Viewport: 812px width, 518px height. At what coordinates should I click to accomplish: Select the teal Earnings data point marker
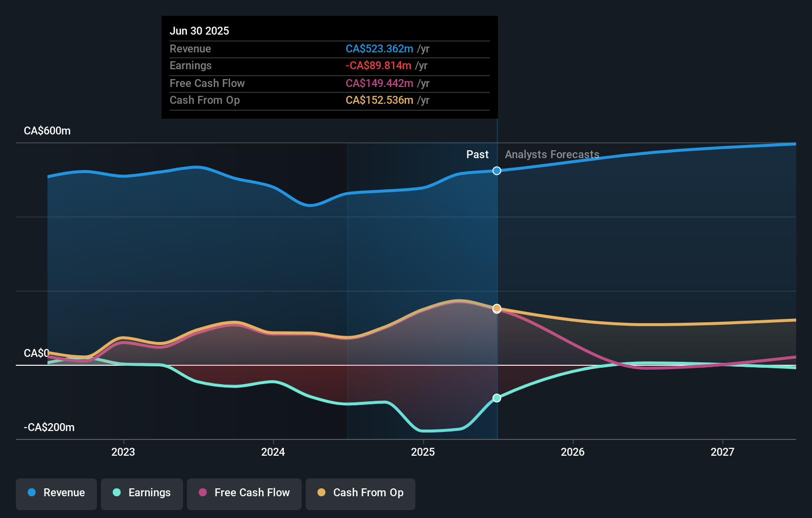pyautogui.click(x=496, y=397)
